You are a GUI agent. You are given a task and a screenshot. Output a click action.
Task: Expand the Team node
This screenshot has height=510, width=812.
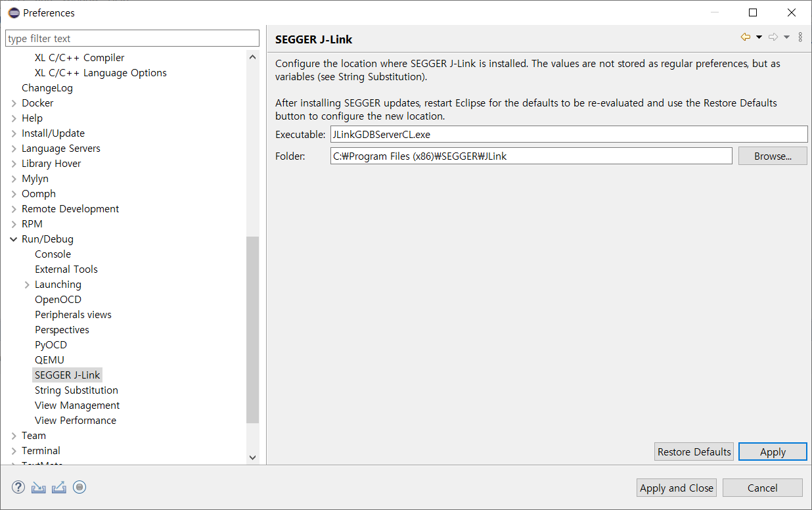point(14,436)
